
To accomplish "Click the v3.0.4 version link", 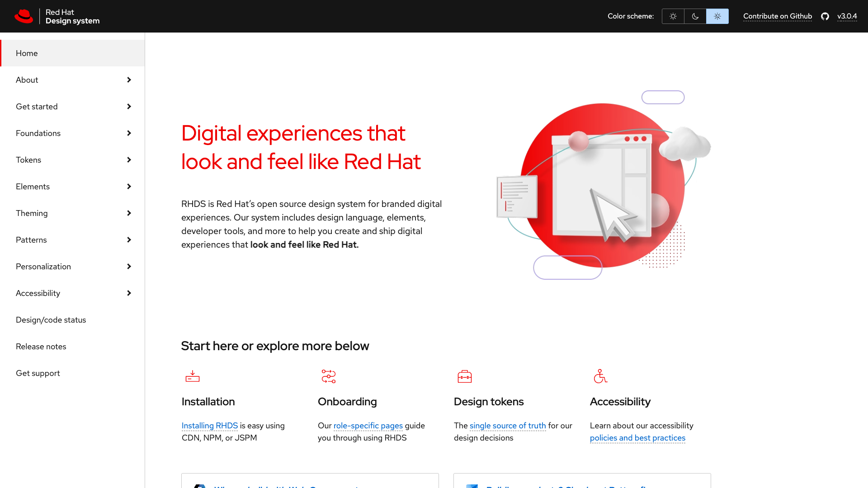I will pyautogui.click(x=848, y=16).
